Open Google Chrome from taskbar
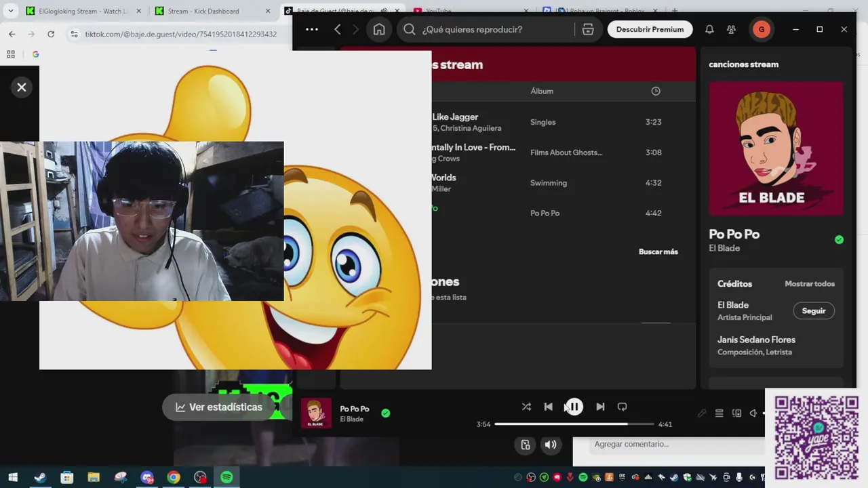Image resolution: width=868 pixels, height=488 pixels. tap(174, 477)
